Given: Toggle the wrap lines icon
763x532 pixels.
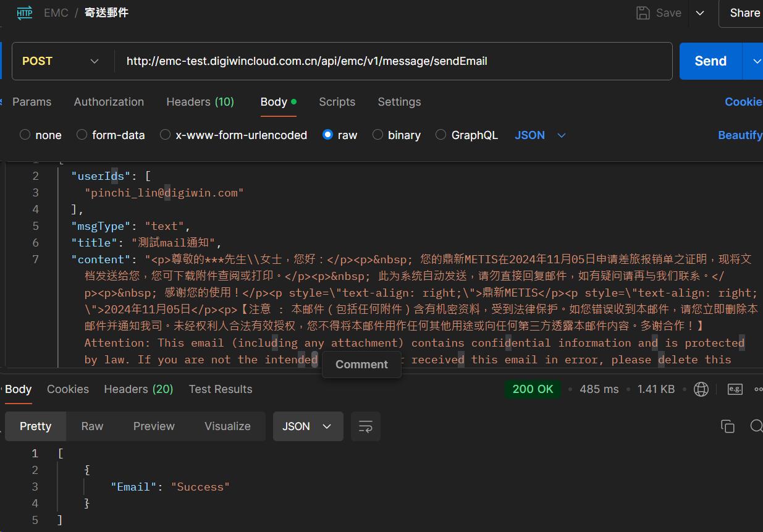Looking at the screenshot, I should (x=366, y=426).
